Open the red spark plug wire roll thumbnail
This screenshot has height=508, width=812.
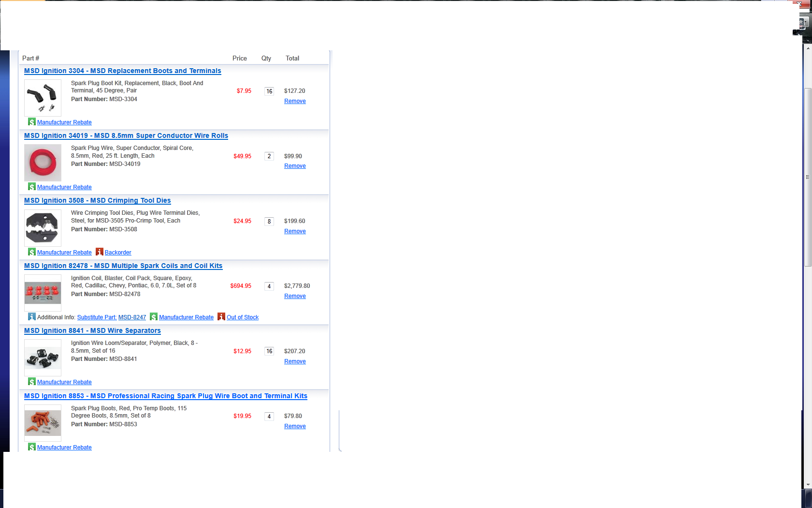click(43, 163)
